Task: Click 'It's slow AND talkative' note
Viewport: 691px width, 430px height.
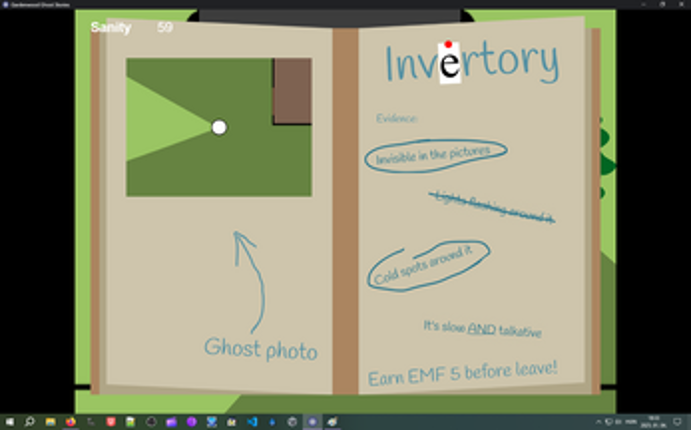Action: tap(482, 329)
